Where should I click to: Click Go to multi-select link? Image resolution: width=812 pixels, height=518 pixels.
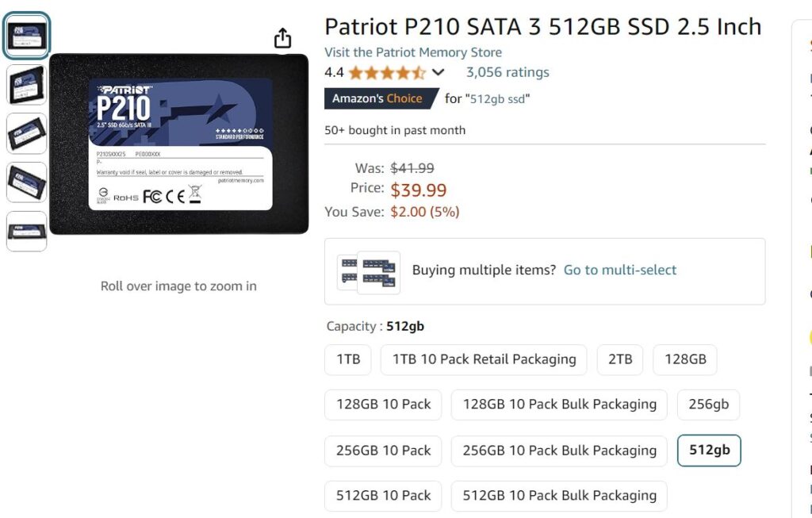[620, 271]
